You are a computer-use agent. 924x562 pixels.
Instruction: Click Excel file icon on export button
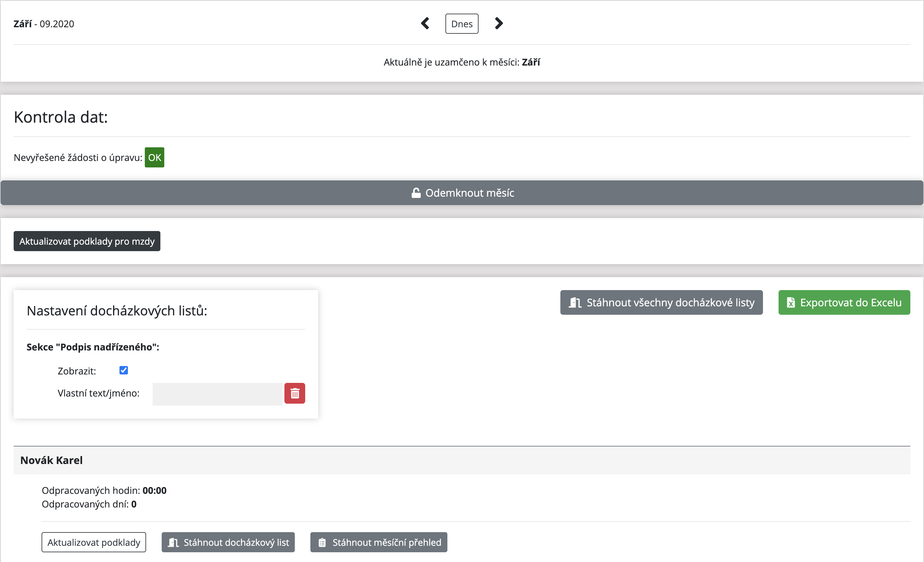pos(791,303)
